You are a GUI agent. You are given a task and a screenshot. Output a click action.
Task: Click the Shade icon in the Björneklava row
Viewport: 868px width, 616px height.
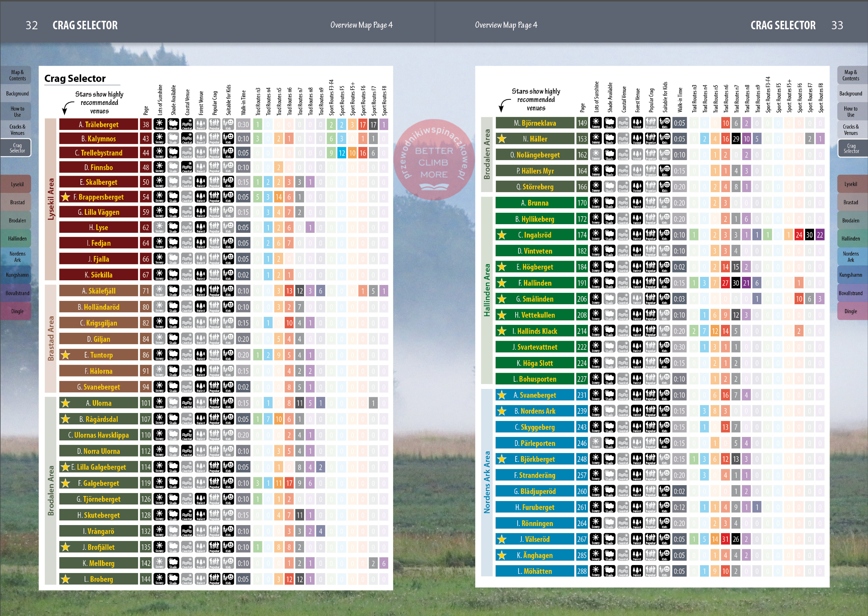coord(610,123)
